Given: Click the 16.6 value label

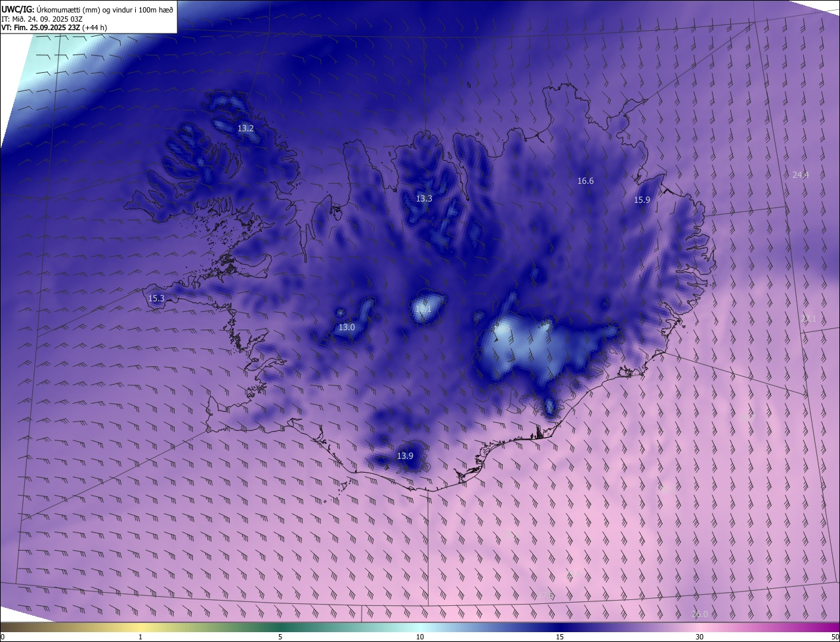Looking at the screenshot, I should [585, 181].
